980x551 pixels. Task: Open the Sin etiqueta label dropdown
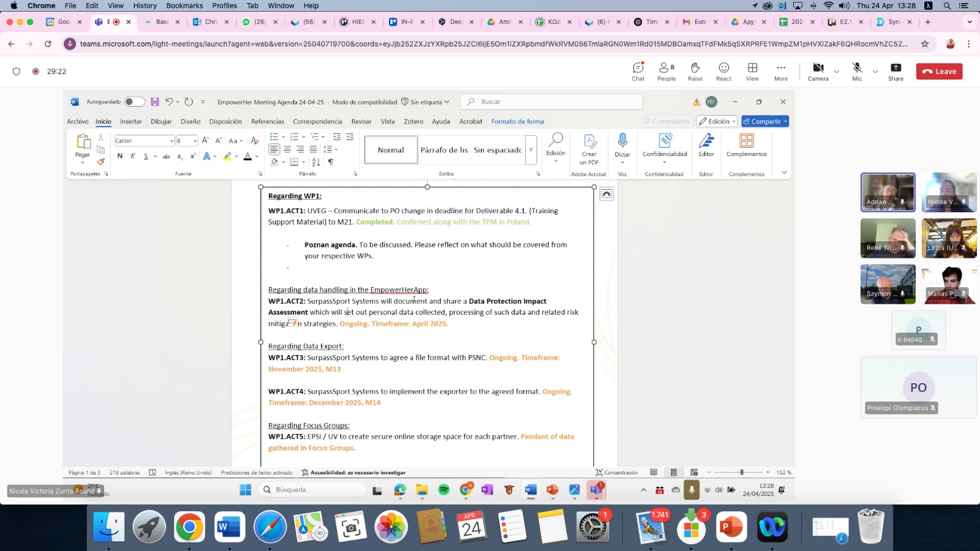(x=426, y=102)
